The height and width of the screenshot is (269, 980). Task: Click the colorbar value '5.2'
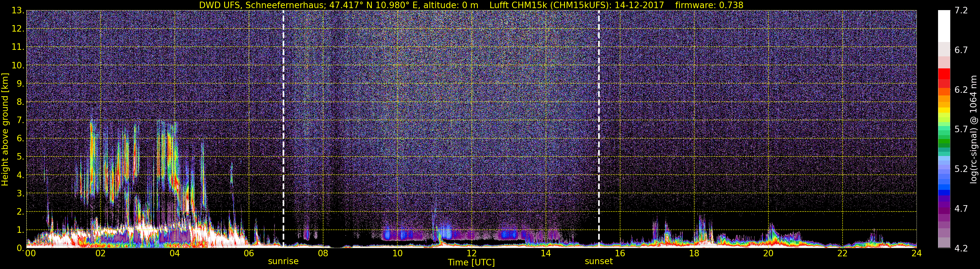coord(961,169)
